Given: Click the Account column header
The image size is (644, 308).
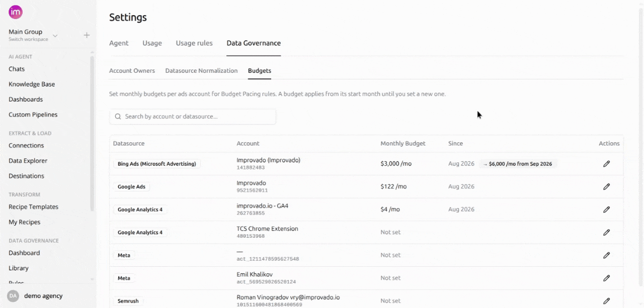Looking at the screenshot, I should pyautogui.click(x=248, y=144).
